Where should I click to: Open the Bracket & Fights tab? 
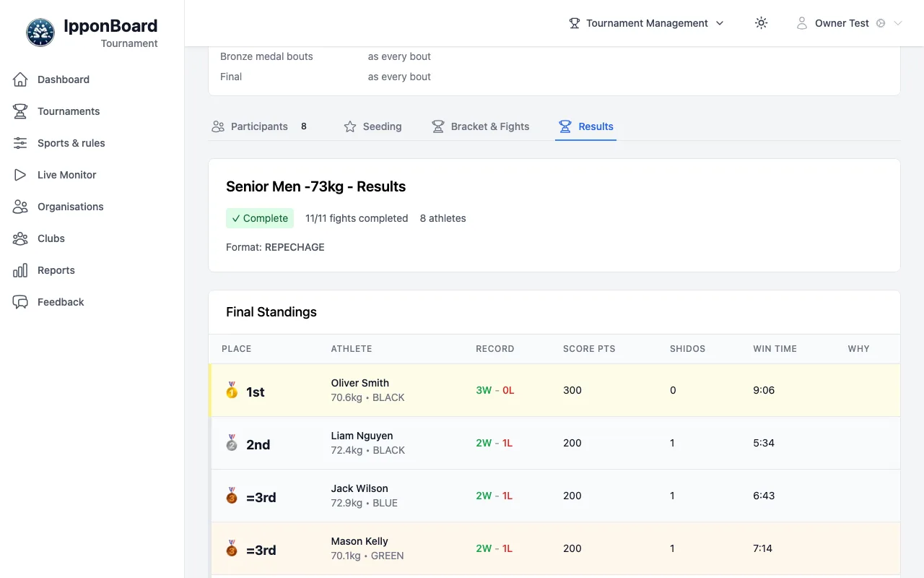point(480,126)
